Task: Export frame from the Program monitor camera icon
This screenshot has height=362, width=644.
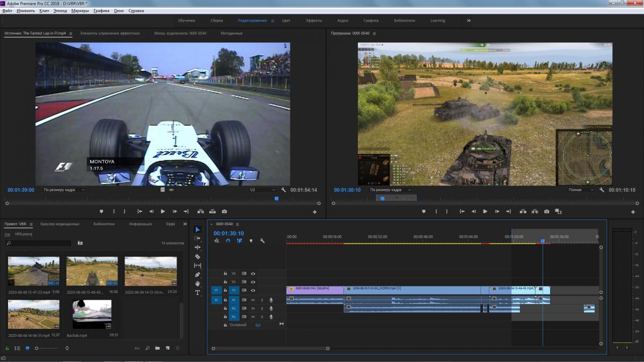Action: tap(546, 211)
